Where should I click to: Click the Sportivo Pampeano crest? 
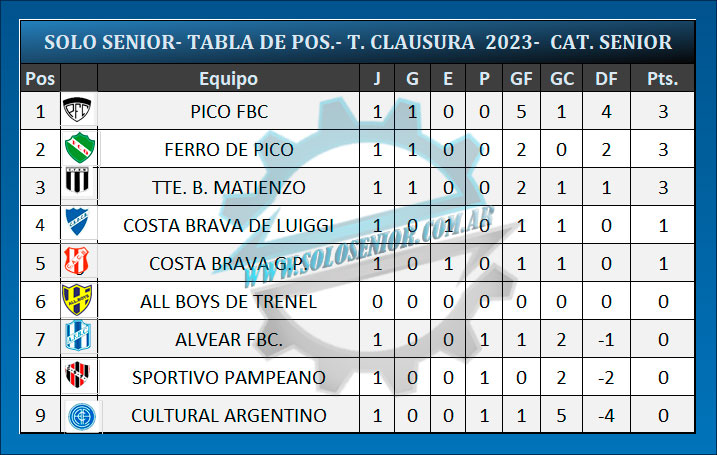click(x=78, y=377)
